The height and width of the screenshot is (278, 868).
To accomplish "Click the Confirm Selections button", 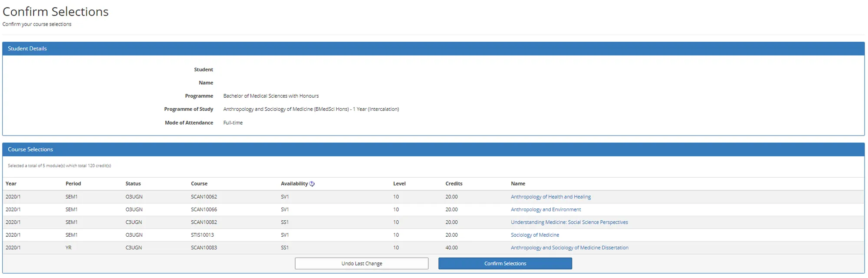I will click(x=505, y=264).
